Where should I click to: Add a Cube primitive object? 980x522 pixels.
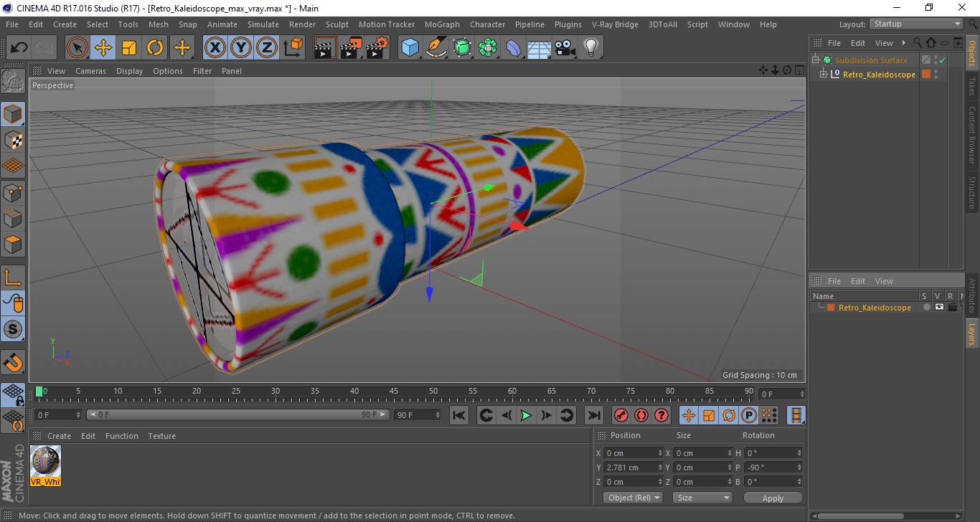(x=410, y=48)
